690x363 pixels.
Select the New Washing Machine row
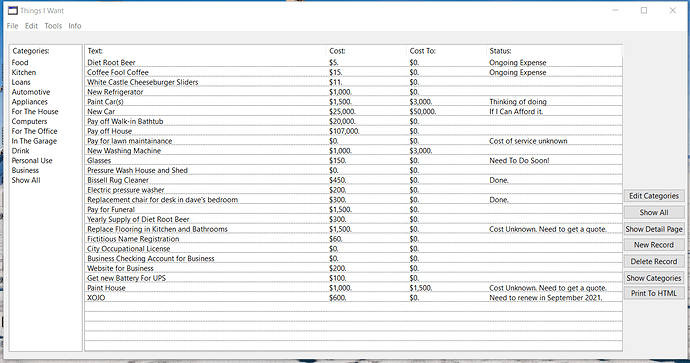point(353,150)
